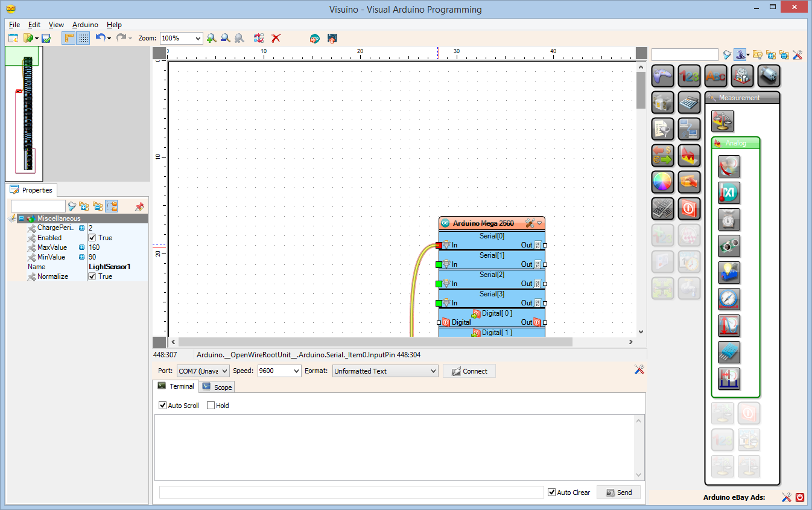This screenshot has height=510, width=812.
Task: Toggle the Enabled property checkbox
Action: (x=92, y=238)
